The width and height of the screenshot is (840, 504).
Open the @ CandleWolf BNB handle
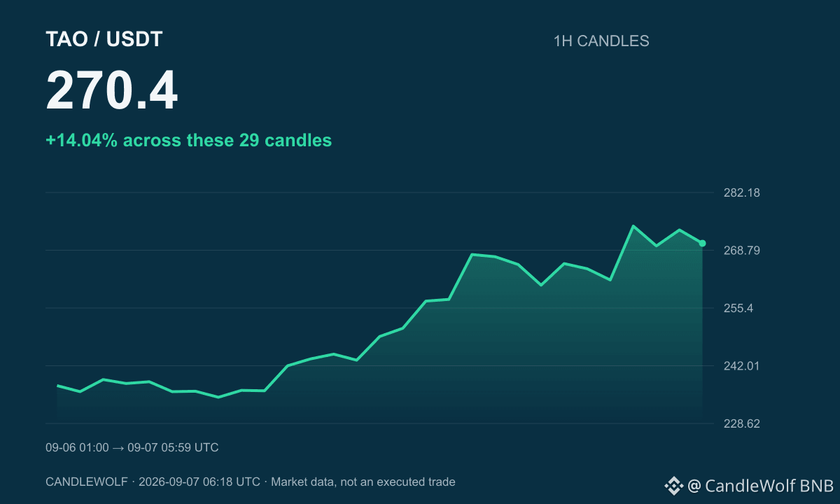click(x=760, y=485)
